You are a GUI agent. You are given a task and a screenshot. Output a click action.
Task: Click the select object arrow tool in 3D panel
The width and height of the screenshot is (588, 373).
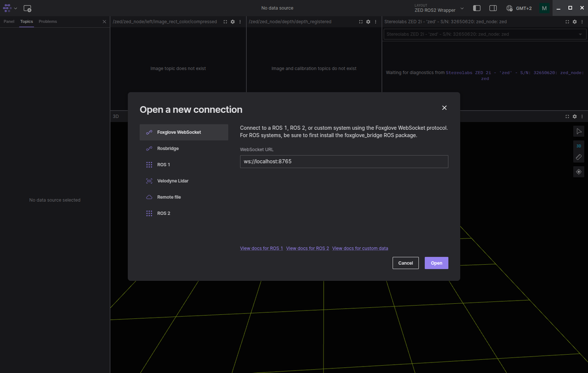click(x=579, y=132)
